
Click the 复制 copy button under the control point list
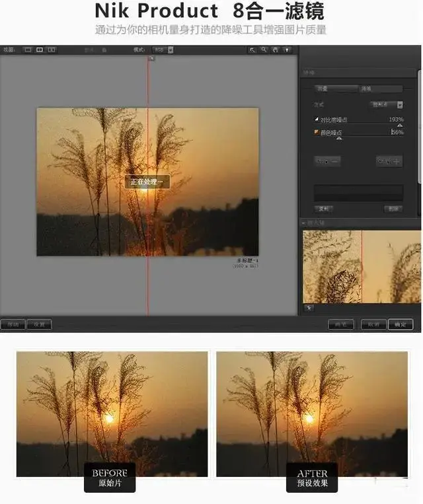[x=323, y=209]
